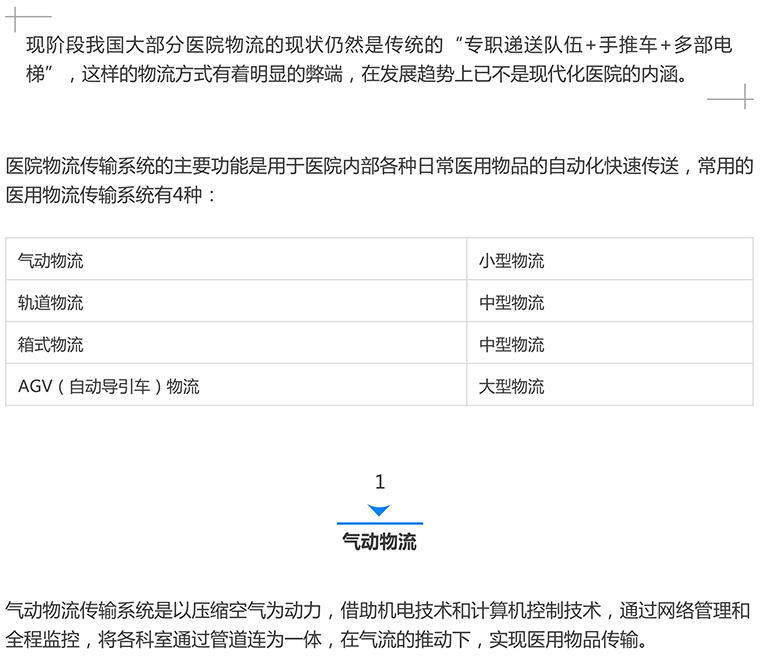Click the blue downward triangle below number 1

point(379,510)
